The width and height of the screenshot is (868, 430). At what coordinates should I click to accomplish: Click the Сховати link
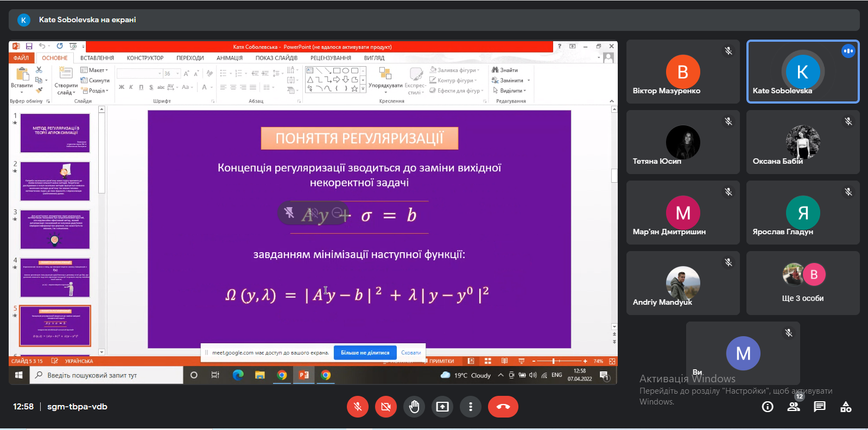click(411, 352)
